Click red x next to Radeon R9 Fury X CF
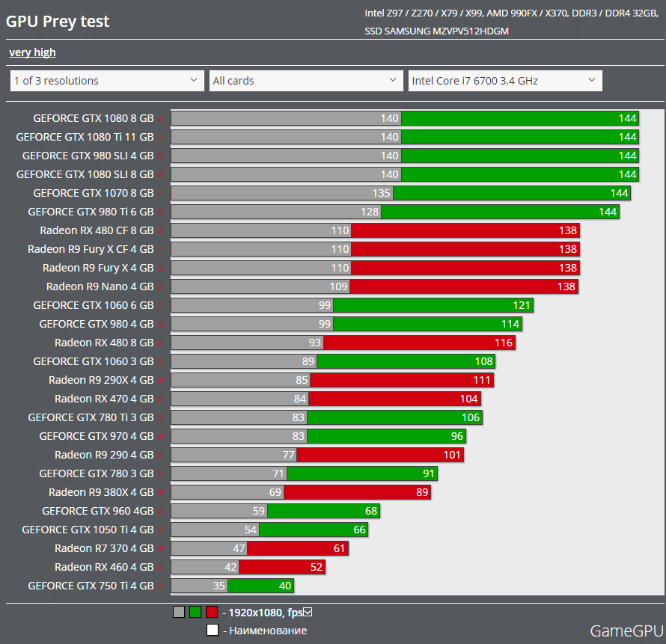666x644 pixels. 161,250
